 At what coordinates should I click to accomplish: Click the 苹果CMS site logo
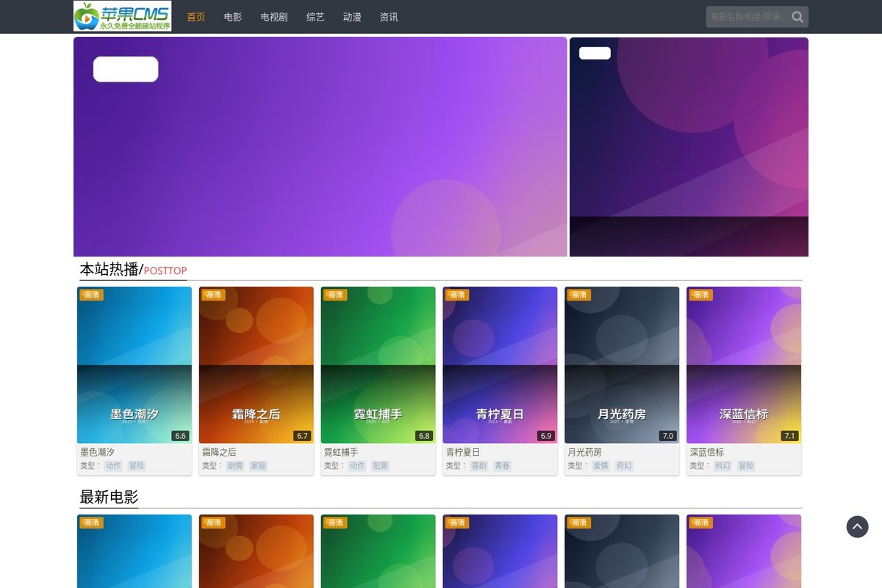pos(122,16)
